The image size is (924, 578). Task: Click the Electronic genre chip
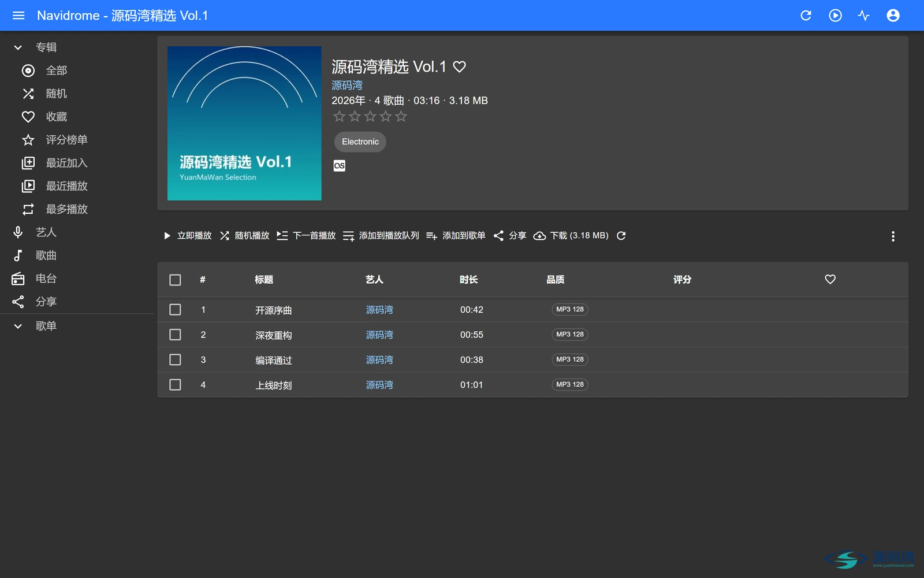(360, 142)
